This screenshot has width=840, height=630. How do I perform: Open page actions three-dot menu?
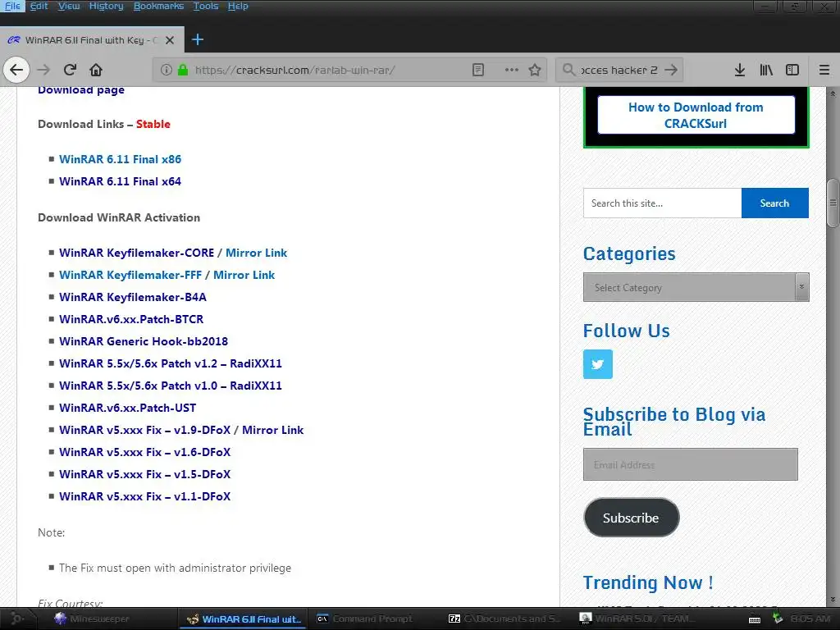point(512,70)
